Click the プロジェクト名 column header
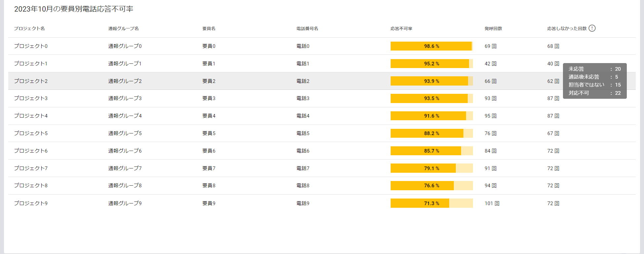Screen dimensions: 644x254 point(29,29)
